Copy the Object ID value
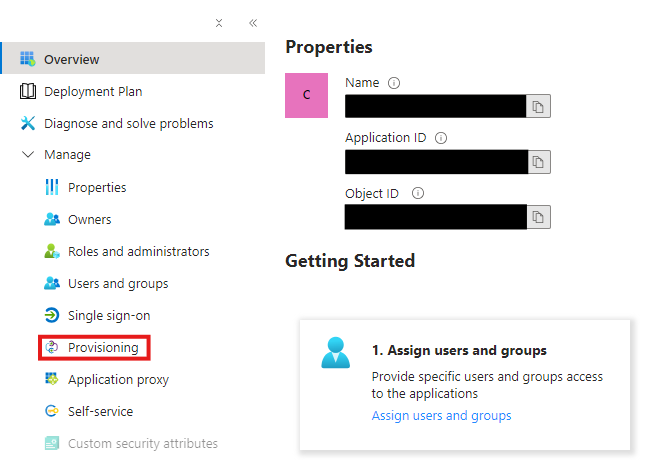 click(538, 217)
